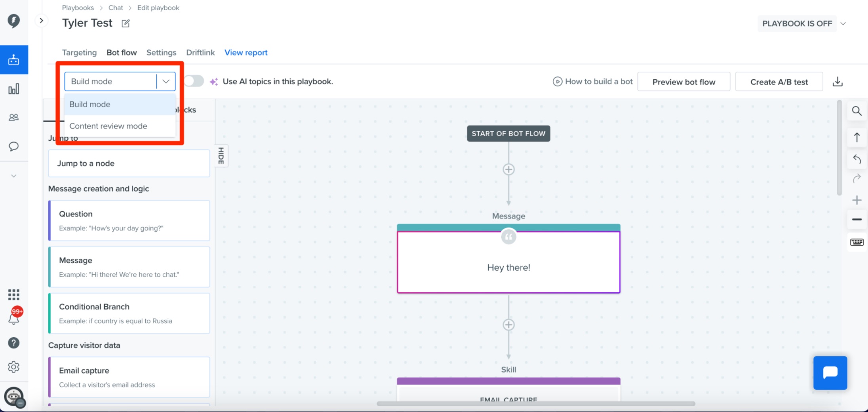
Task: Select the bot Playbooks sidebar icon
Action: 14,60
